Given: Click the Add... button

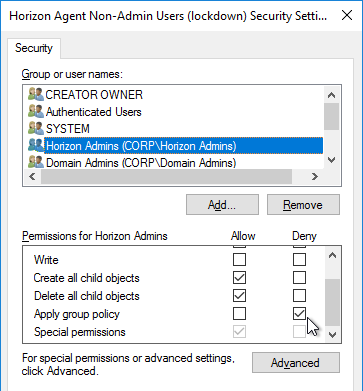Looking at the screenshot, I should click(x=222, y=205).
